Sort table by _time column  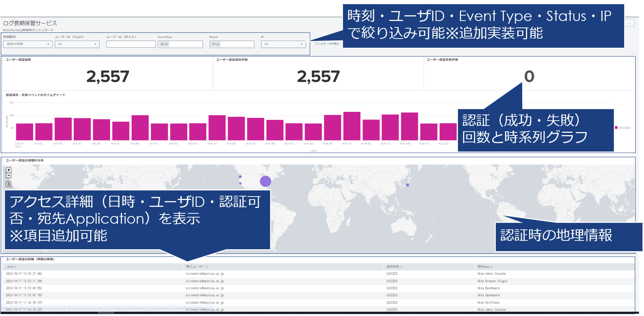point(11,267)
